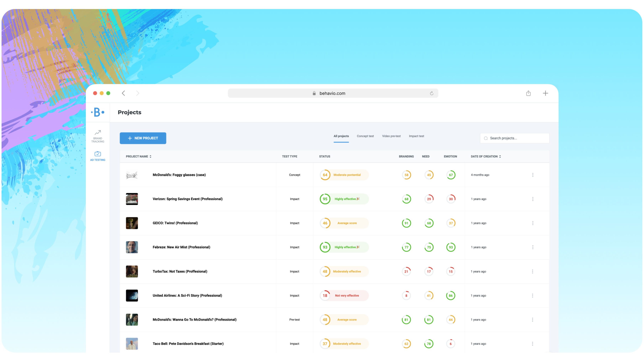Open the three-dot menu for McDonald's: Foggy glasses

533,175
